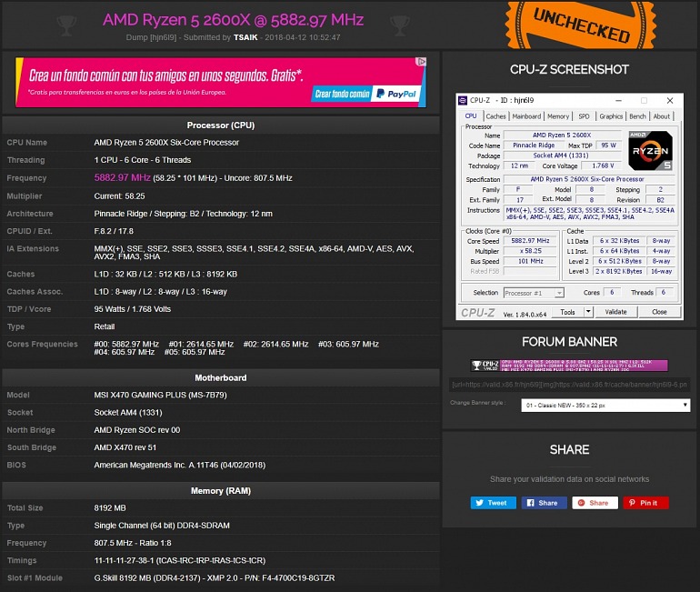Open TSAIK submitter profile link
The width and height of the screenshot is (700, 592).
245,37
